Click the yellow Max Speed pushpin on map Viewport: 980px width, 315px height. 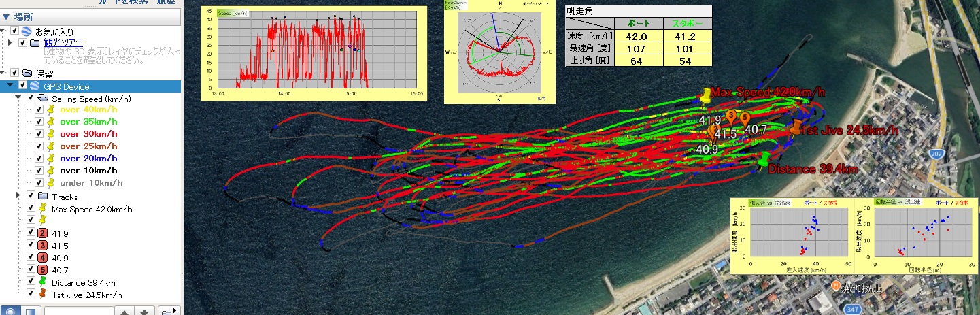pyautogui.click(x=705, y=97)
